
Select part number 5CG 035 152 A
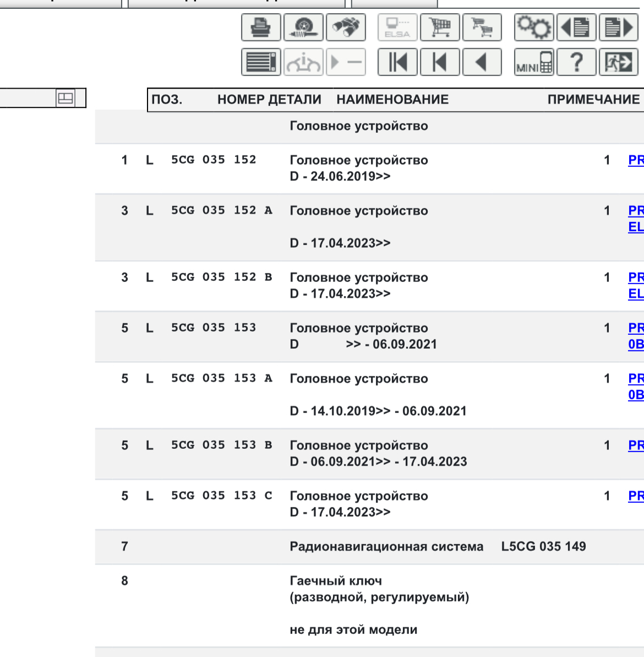[x=221, y=210]
